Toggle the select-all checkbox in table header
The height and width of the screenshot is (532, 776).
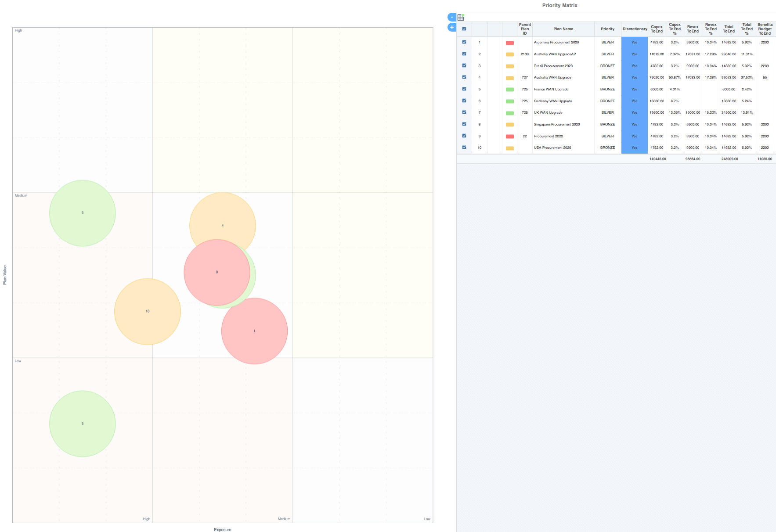point(464,29)
